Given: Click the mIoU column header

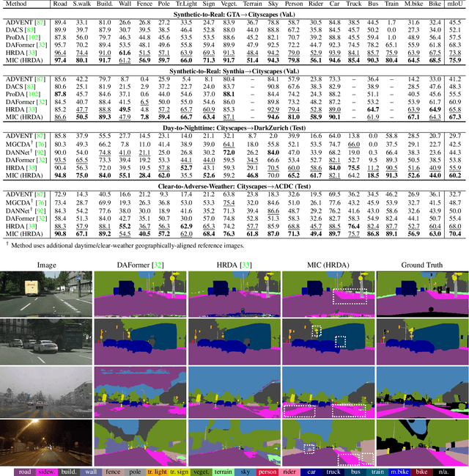Looking at the screenshot, I should 454,4.
